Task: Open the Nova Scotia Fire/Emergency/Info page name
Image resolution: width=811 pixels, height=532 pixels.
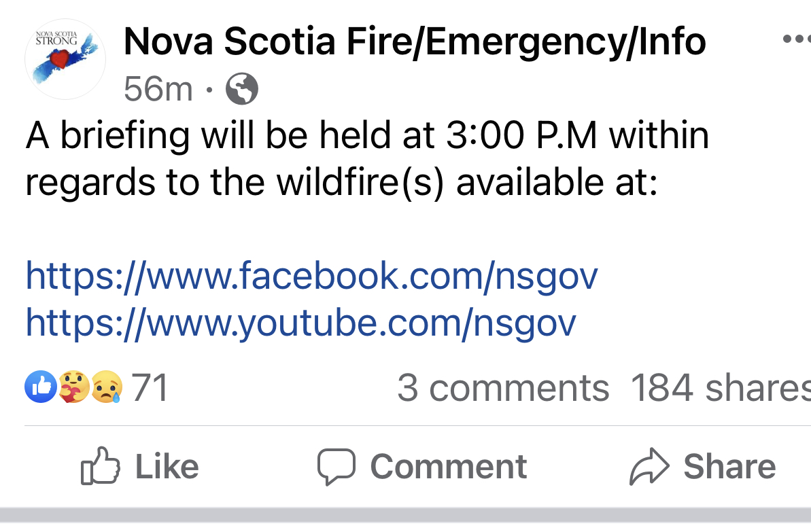Action: [415, 42]
